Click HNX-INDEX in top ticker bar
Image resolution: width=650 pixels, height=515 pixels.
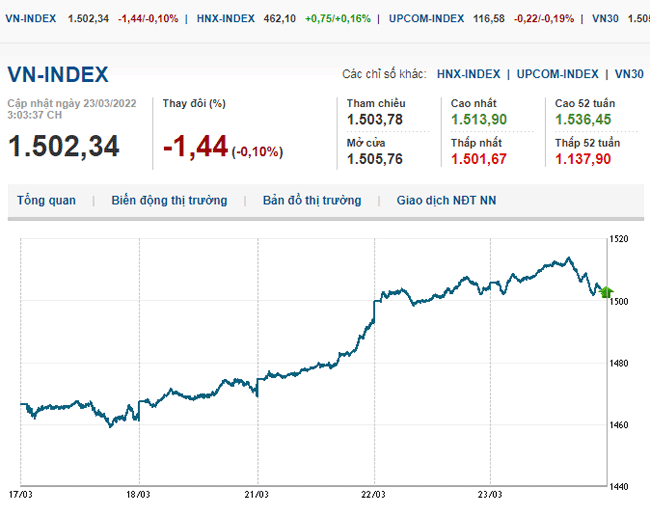click(225, 18)
